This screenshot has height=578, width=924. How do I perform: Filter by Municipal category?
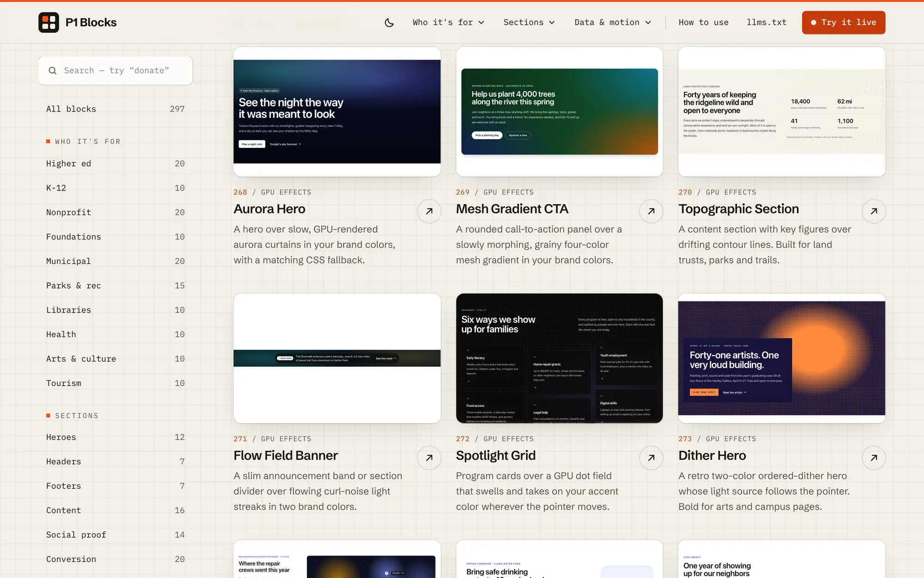coord(115,261)
